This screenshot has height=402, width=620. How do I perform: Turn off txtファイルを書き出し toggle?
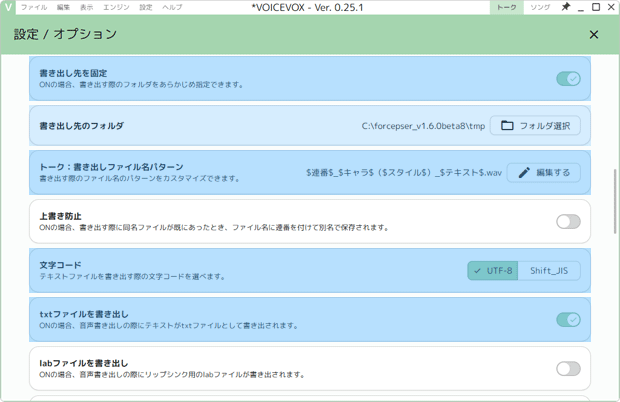[x=568, y=319]
